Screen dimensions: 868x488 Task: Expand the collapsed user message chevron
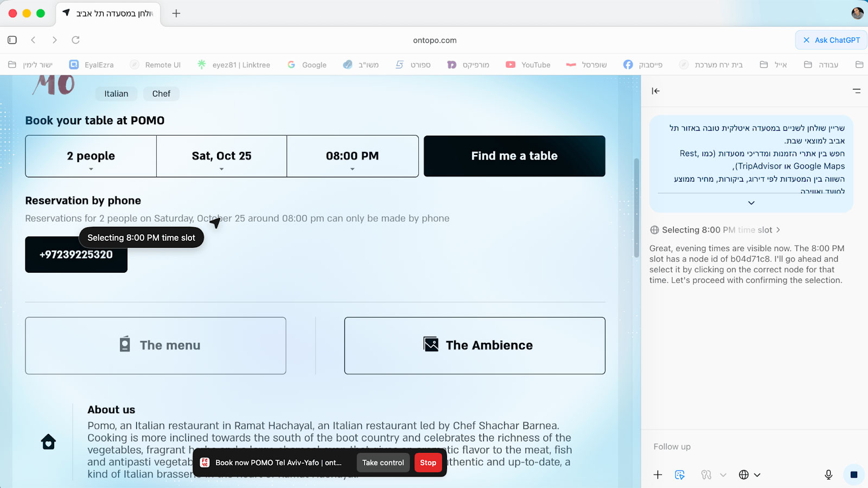tap(751, 203)
